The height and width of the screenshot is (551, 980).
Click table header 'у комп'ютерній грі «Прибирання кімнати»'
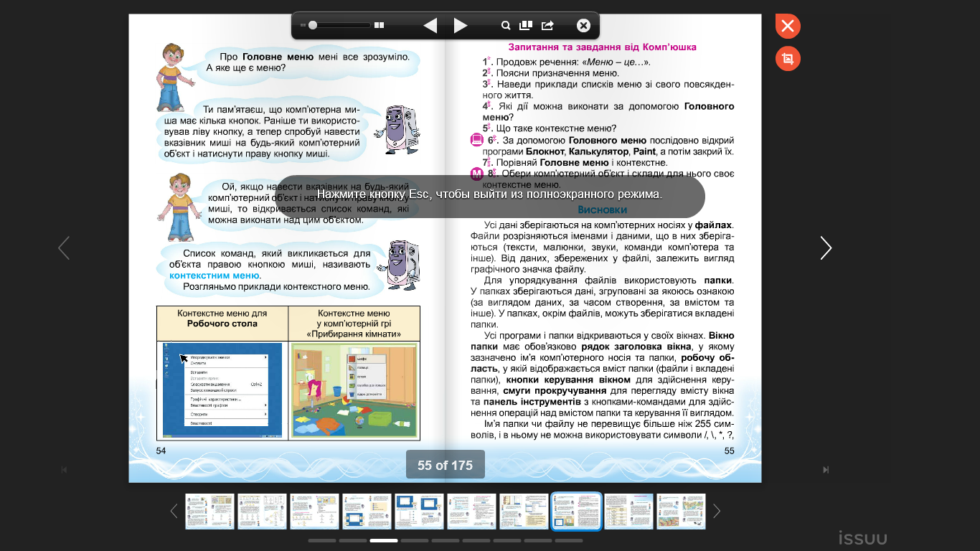(354, 329)
